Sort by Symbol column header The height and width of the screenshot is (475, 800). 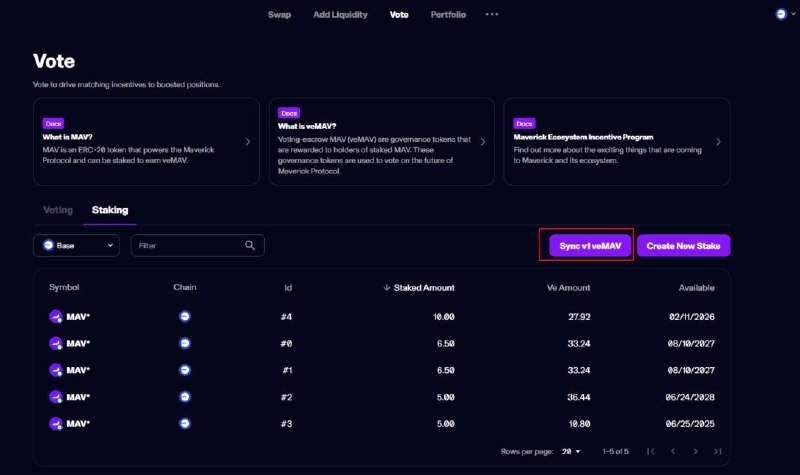[64, 287]
